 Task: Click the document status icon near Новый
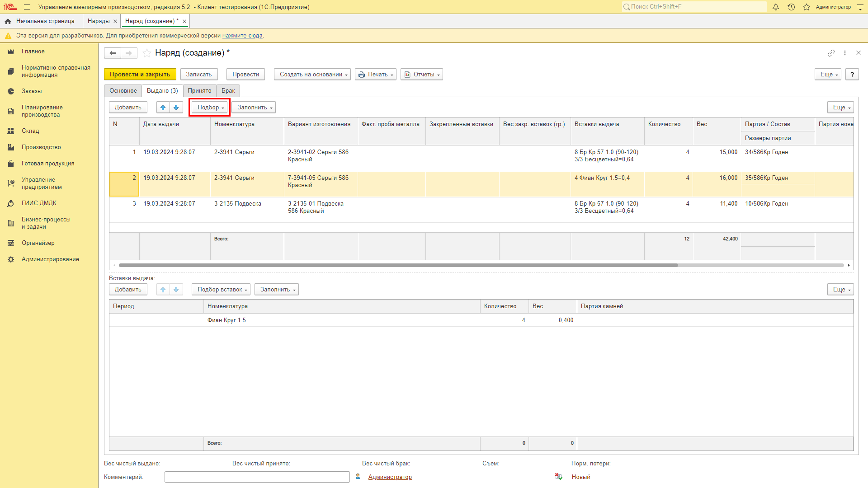click(x=559, y=477)
